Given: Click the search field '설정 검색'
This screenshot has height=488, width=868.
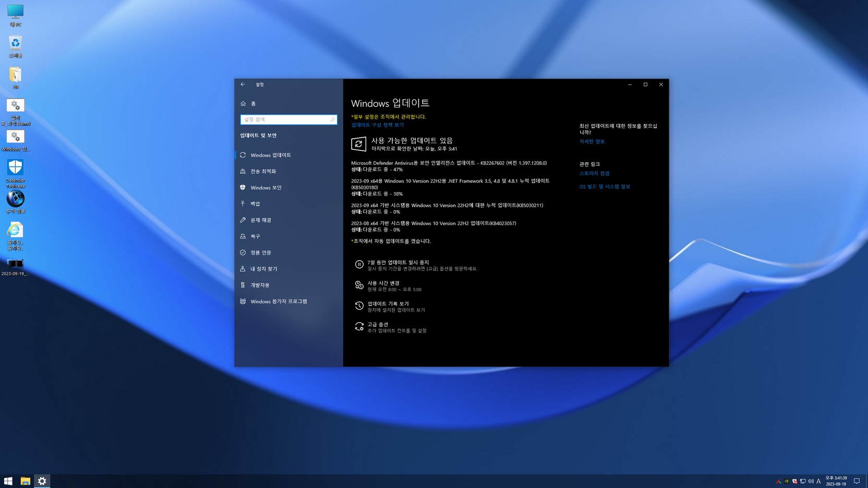Looking at the screenshot, I should pos(288,119).
